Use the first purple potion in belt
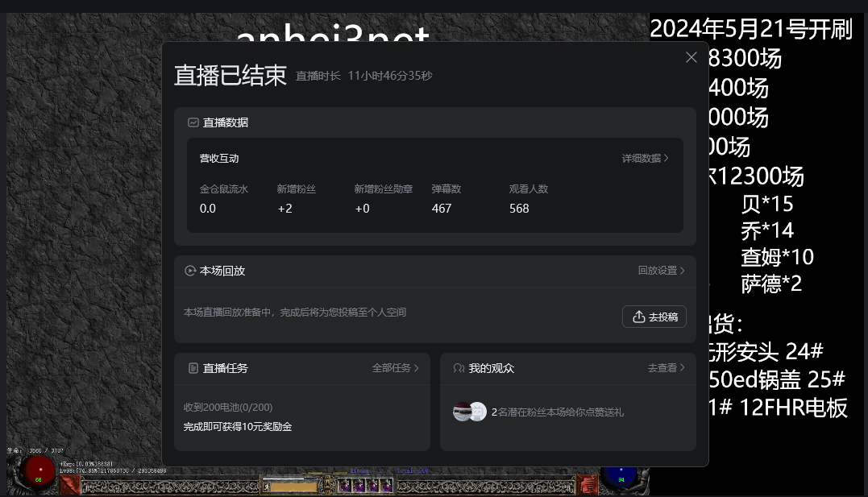Image resolution: width=868 pixels, height=497 pixels. [345, 486]
